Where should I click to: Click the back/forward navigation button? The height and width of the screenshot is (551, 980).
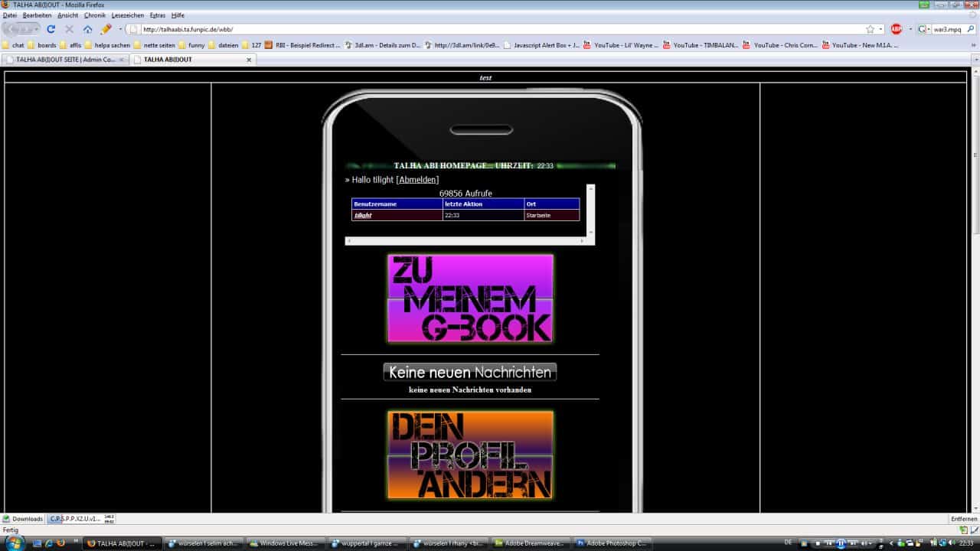point(21,29)
